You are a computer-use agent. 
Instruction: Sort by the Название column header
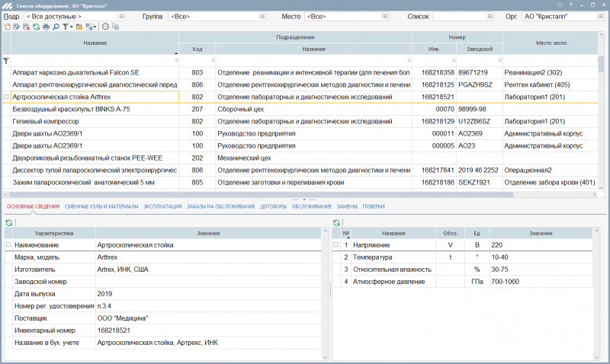tap(95, 43)
